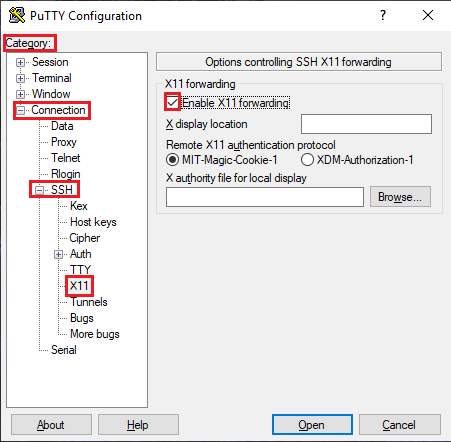This screenshot has height=442, width=451.
Task: Expand the Terminal tree node
Action: click(x=20, y=78)
